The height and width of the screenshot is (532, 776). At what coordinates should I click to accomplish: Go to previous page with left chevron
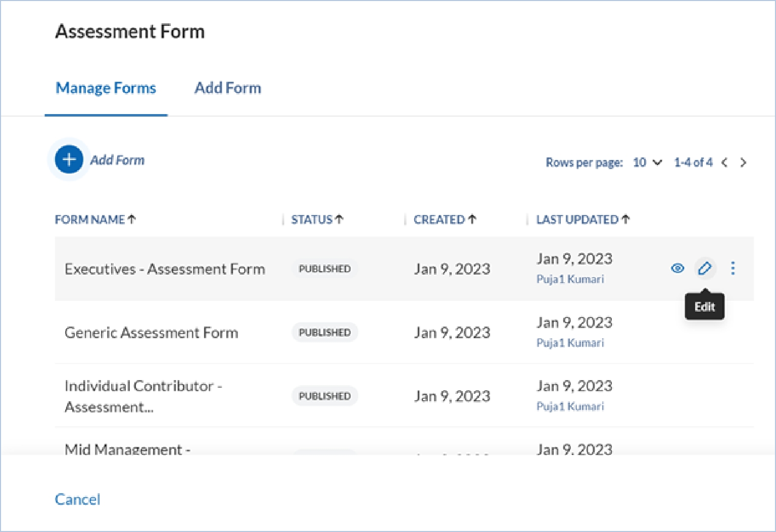724,163
